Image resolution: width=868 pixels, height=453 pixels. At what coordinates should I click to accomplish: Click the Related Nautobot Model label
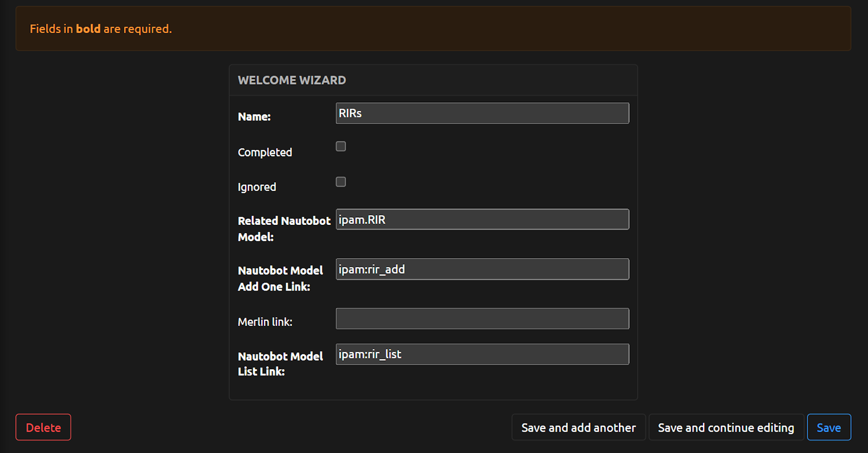pos(284,229)
